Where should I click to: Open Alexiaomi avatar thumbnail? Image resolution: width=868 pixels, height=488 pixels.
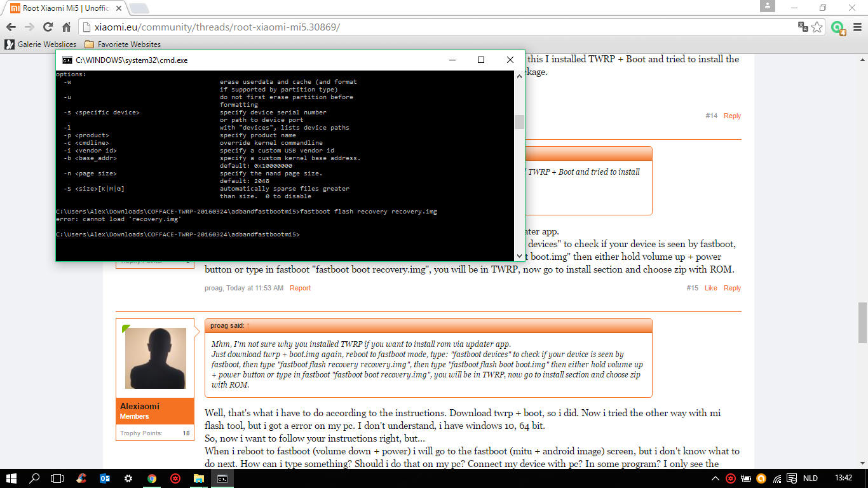[156, 359]
